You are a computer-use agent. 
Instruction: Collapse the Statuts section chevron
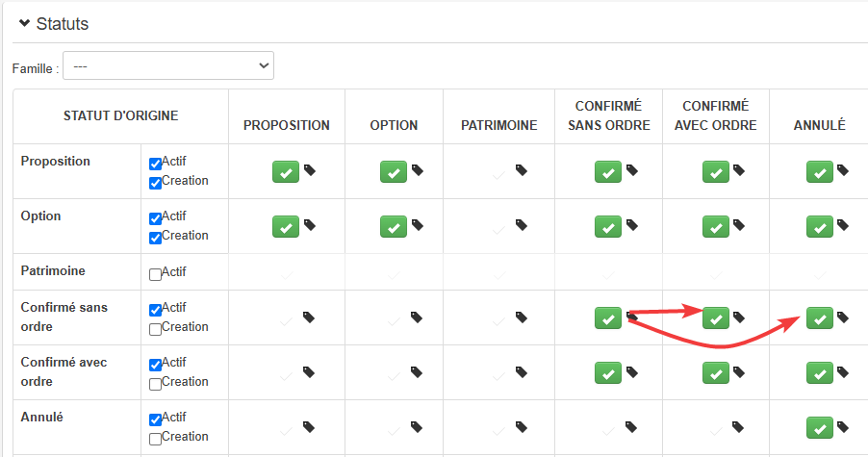pos(24,23)
